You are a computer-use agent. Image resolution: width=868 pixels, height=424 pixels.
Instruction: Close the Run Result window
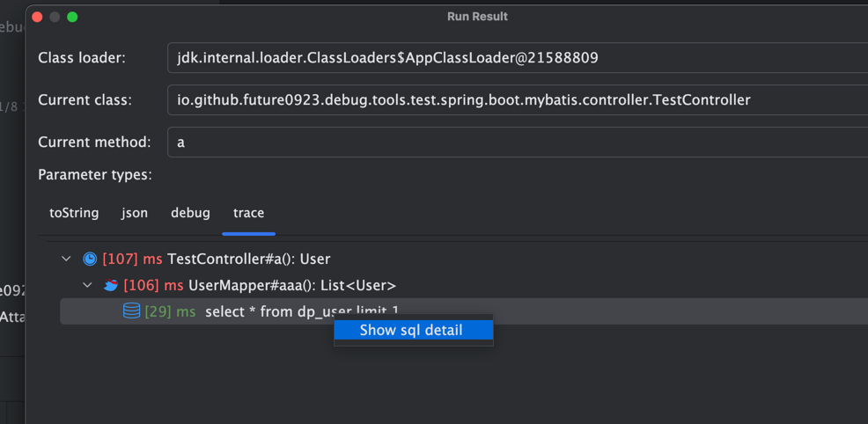37,17
